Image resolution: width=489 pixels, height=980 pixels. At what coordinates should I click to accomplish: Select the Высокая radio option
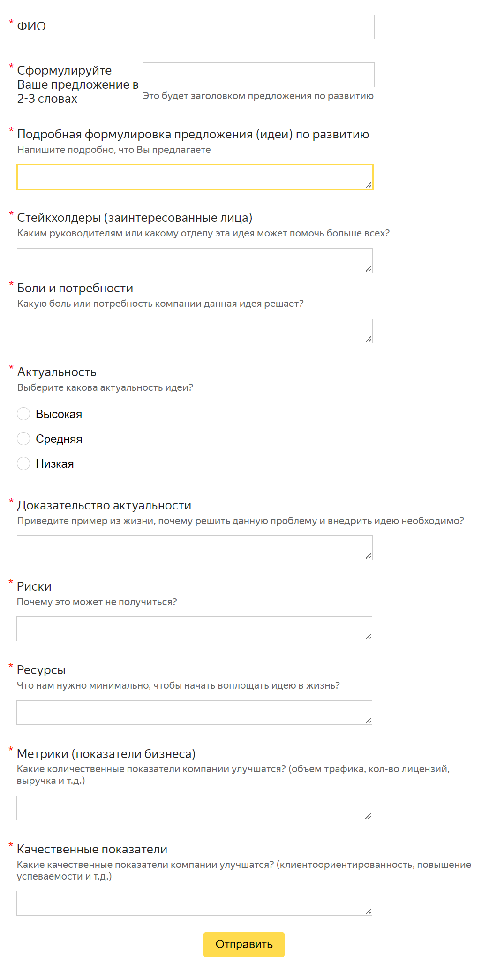[x=23, y=414]
